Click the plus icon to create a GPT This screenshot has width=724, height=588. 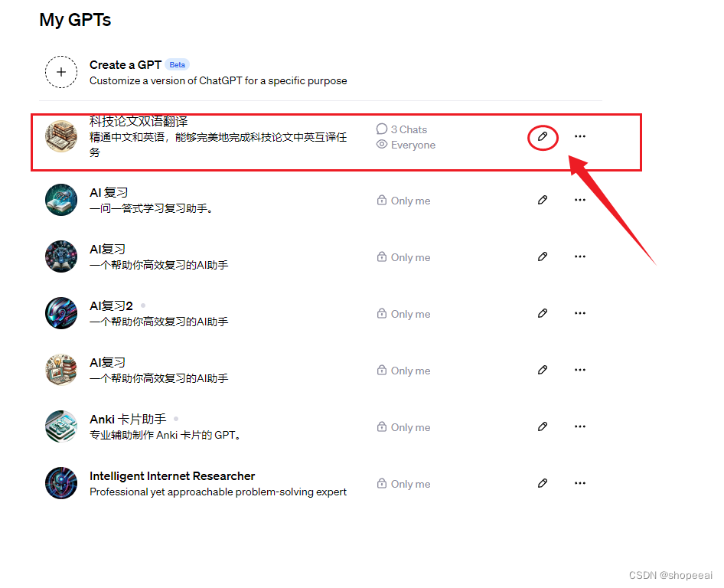(x=61, y=72)
